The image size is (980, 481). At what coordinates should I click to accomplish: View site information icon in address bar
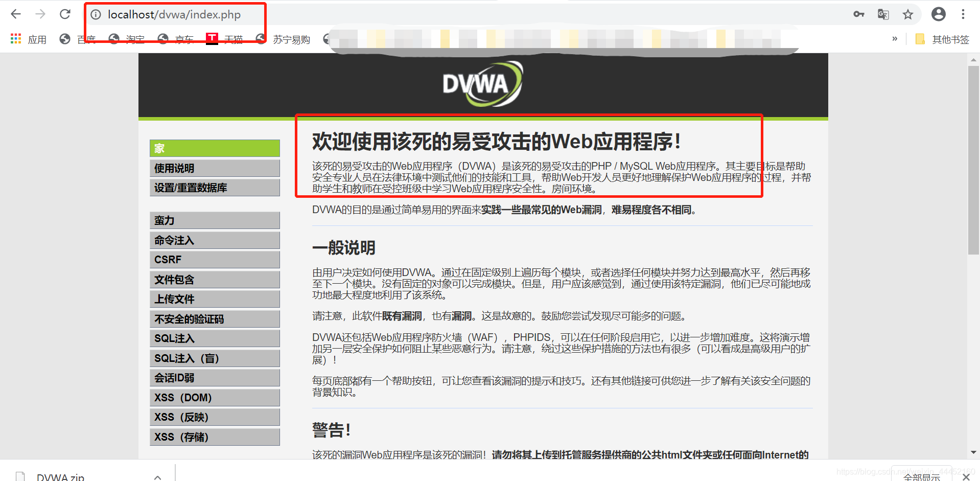(x=96, y=15)
